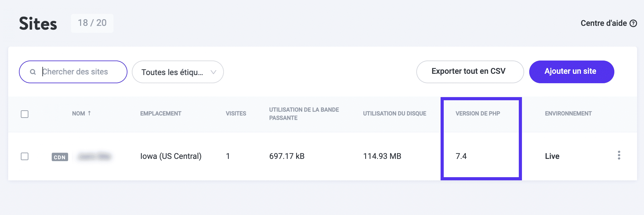
Task: Open the help center question mark icon
Action: pyautogui.click(x=633, y=23)
